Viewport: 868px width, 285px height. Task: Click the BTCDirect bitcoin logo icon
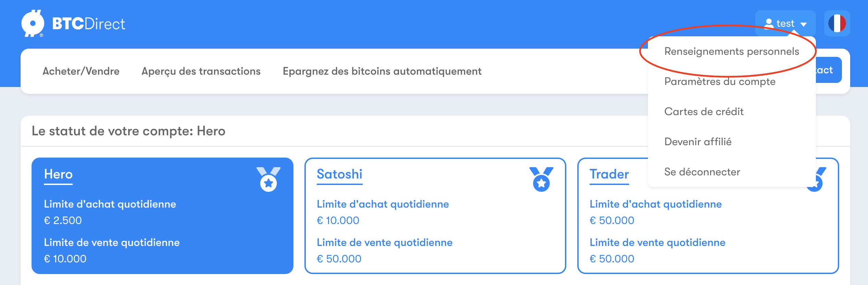(33, 23)
